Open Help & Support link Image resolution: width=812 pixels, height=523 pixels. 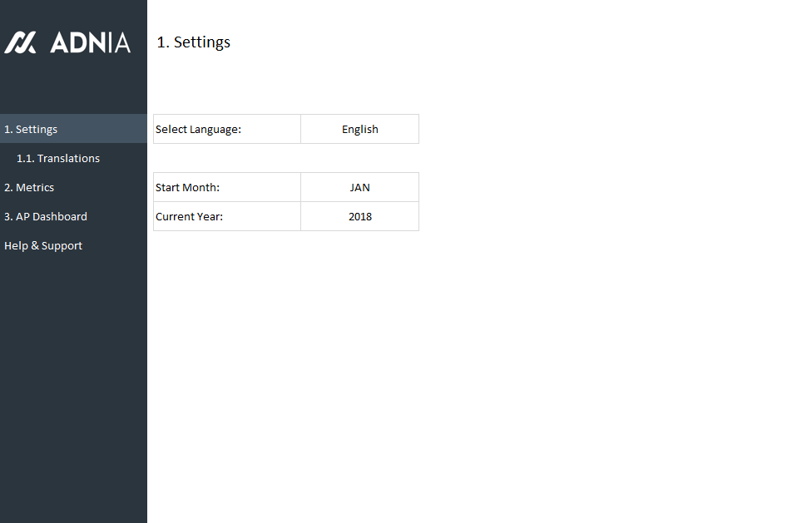(43, 245)
